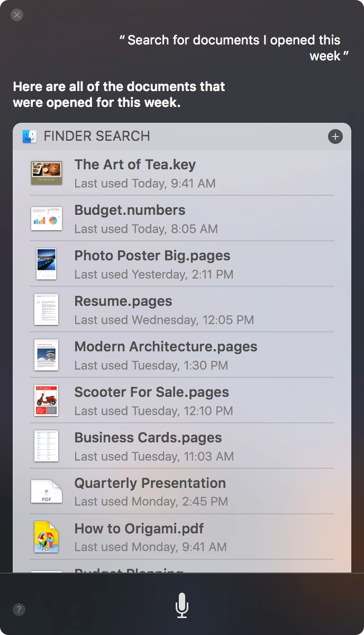Open Modern Architecture.pages thumbnail
The height and width of the screenshot is (635, 364).
coord(47,355)
